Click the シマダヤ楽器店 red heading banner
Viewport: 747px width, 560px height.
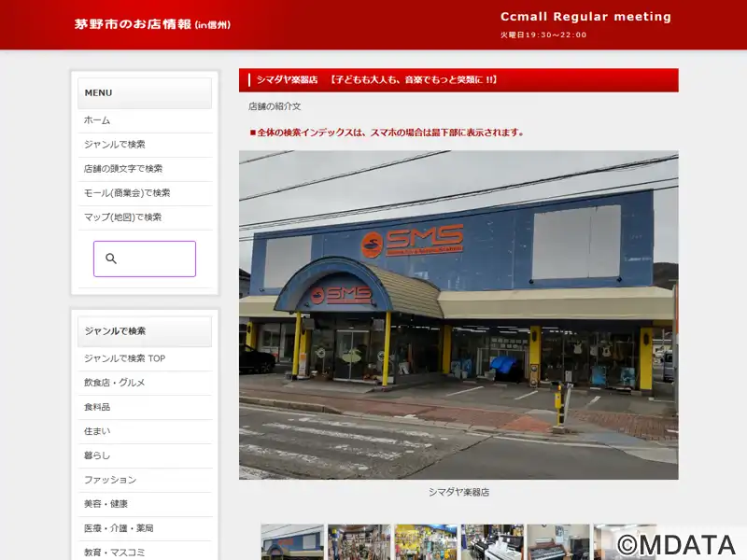click(x=458, y=80)
